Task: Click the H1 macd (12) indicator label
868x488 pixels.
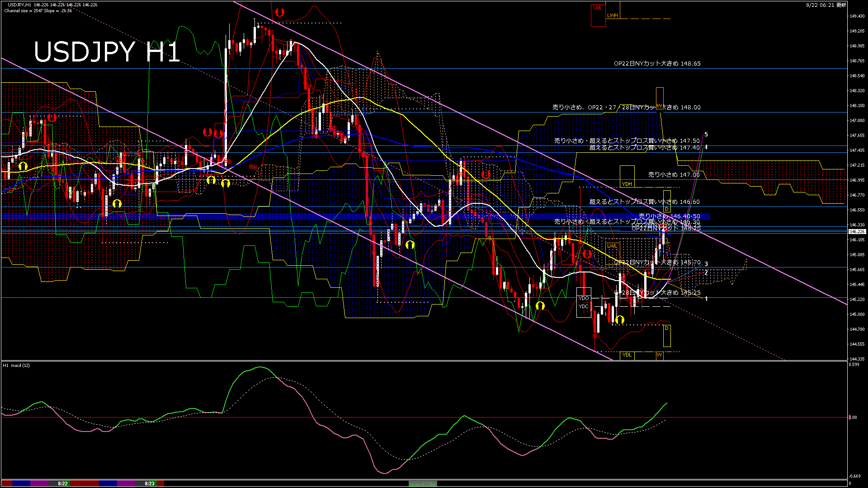Action: (x=16, y=365)
